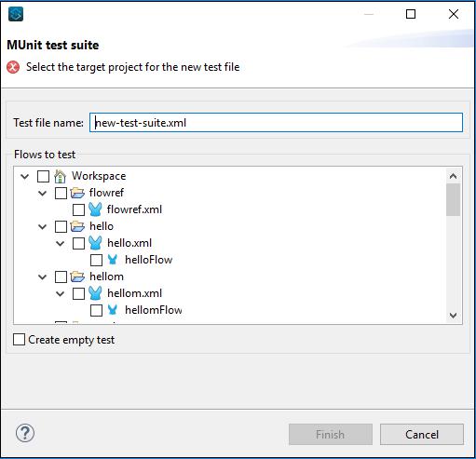Select the hellomFlow label

click(154, 310)
